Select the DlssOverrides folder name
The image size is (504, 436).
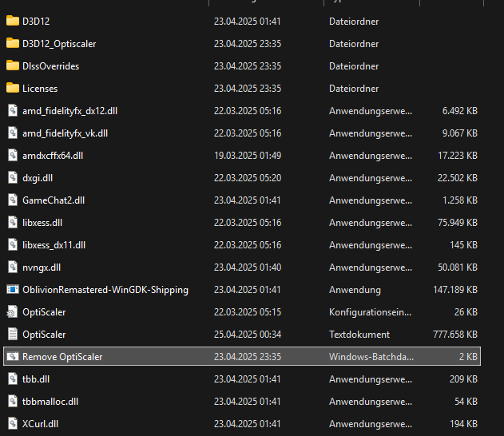(51, 65)
